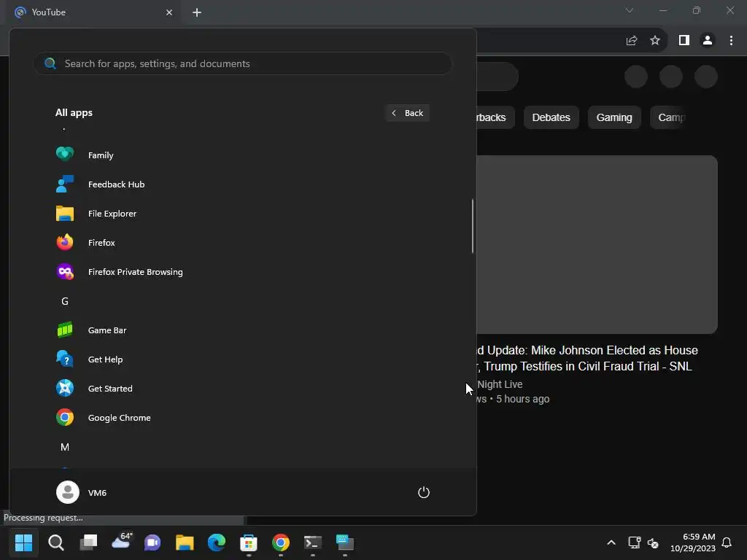Viewport: 747px width, 560px height.
Task: Toggle Chrome side panel
Action: pos(684,41)
